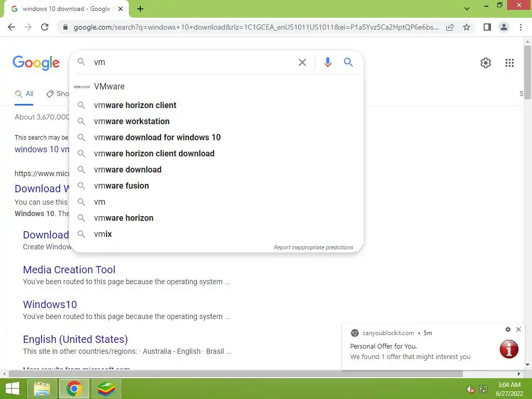Go forward to the next page
This screenshot has height=399, width=532.
tap(28, 27)
